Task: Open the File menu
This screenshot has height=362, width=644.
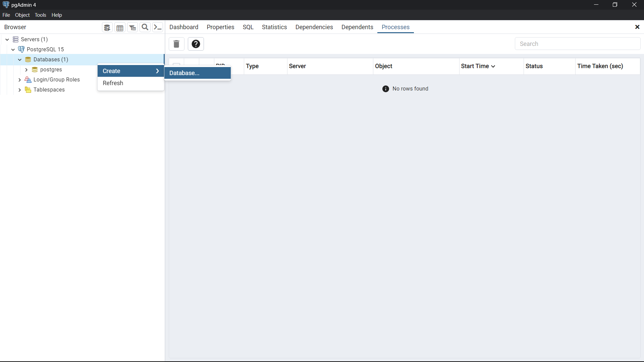Action: pos(6,15)
